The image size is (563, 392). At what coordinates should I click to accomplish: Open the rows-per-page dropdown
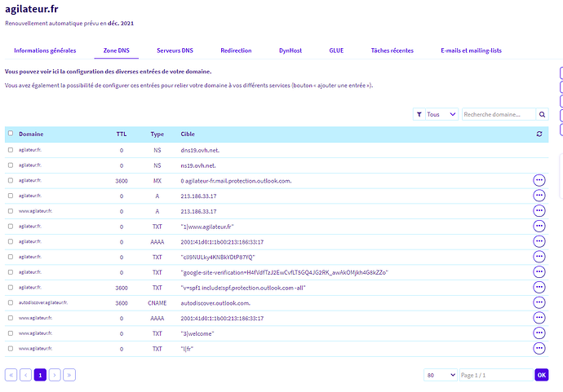coord(441,375)
